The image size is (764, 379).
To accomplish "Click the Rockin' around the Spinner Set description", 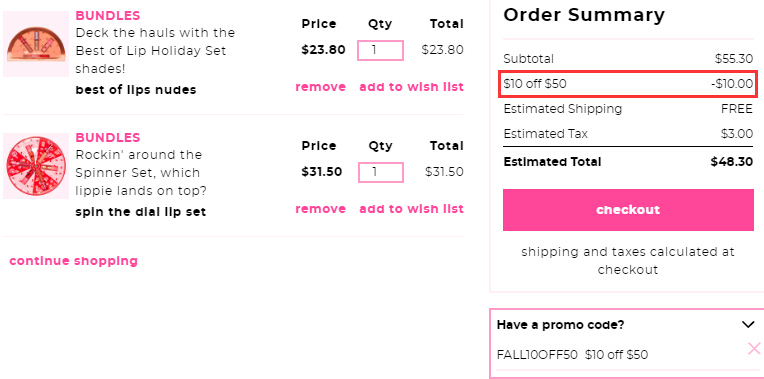I will click(x=141, y=172).
